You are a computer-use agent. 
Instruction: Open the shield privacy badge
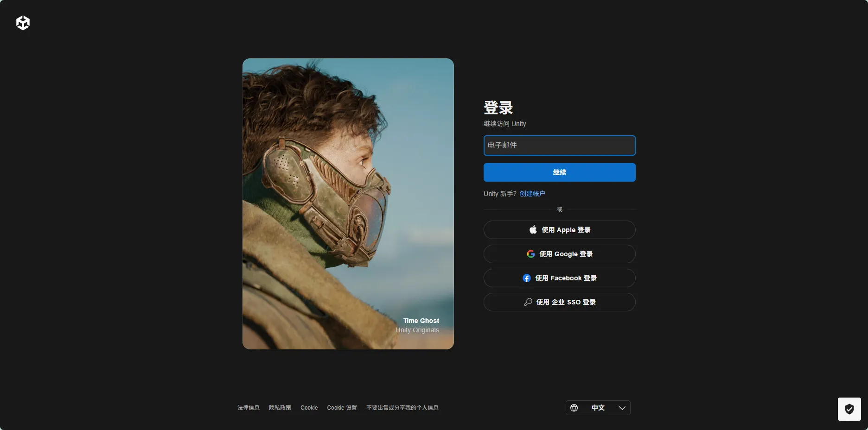click(849, 409)
